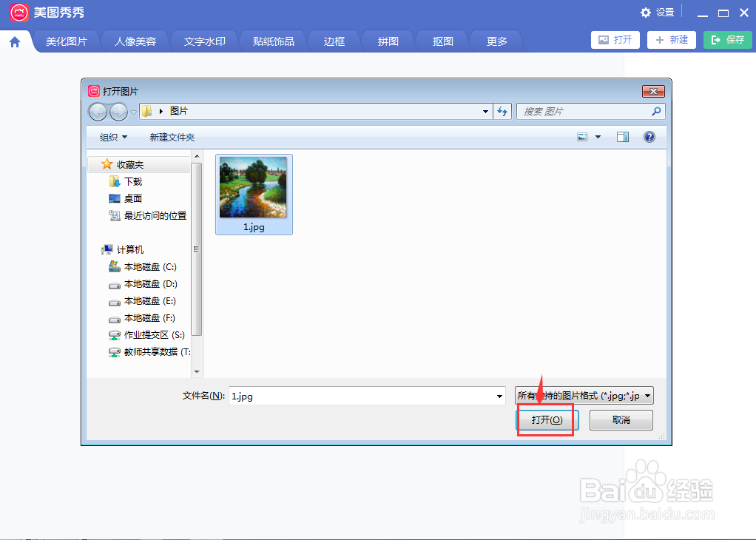Click the 美图秀秀 app logo

point(19,13)
